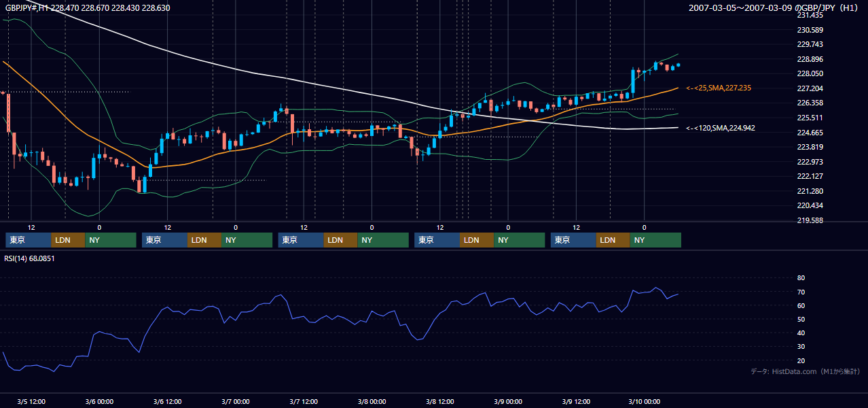Pick price axis value 227.204
This screenshot has width=868, height=408.
coord(810,88)
